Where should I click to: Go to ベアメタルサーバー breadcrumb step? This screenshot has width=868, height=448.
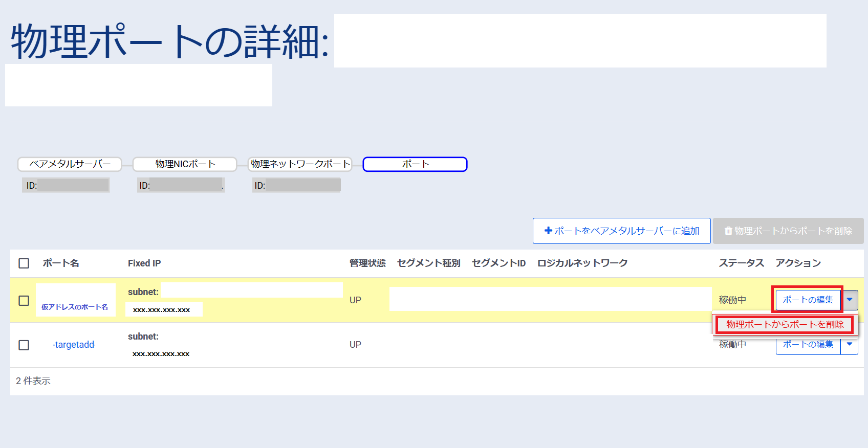[70, 164]
